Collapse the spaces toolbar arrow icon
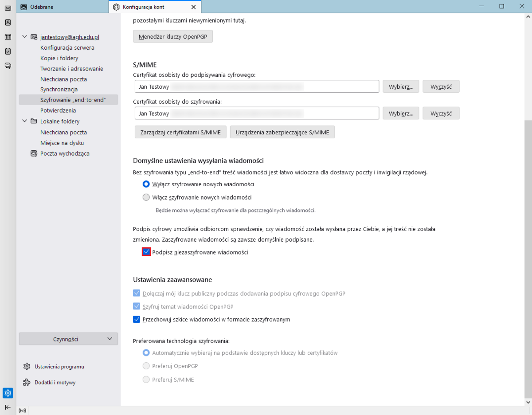Image resolution: width=532 pixels, height=415 pixels. tap(8, 407)
